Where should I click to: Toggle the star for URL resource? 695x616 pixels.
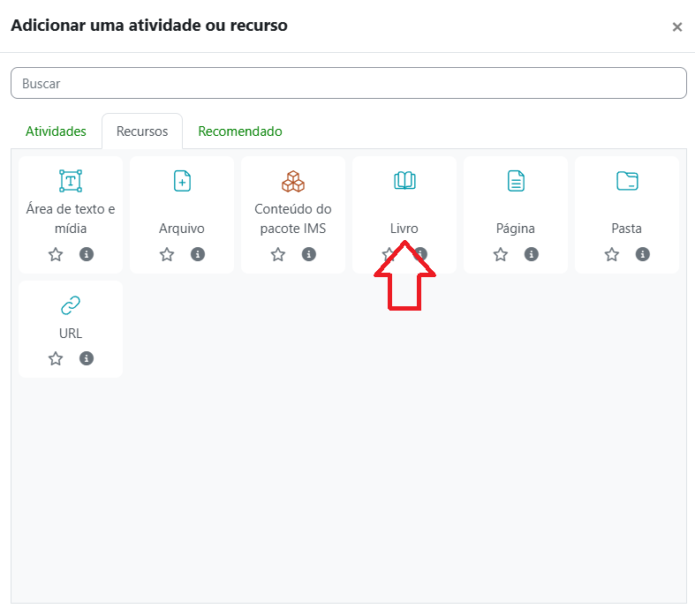(56, 358)
